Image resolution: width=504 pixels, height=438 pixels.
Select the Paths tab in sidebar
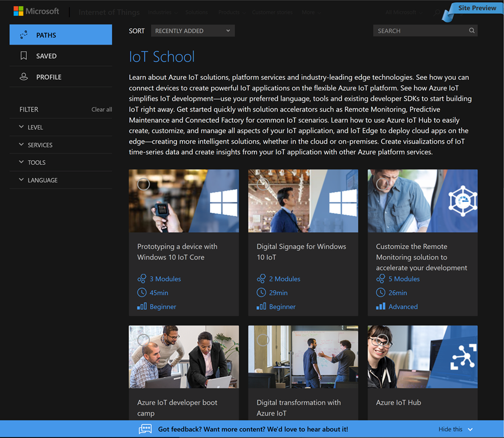[61, 35]
